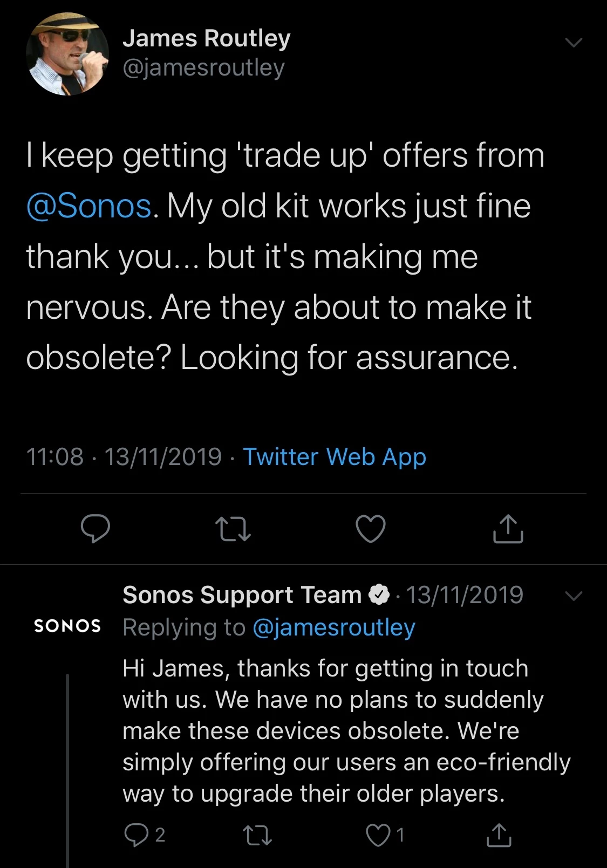
Task: Open options chevron on Sonos reply
Action: point(573,596)
